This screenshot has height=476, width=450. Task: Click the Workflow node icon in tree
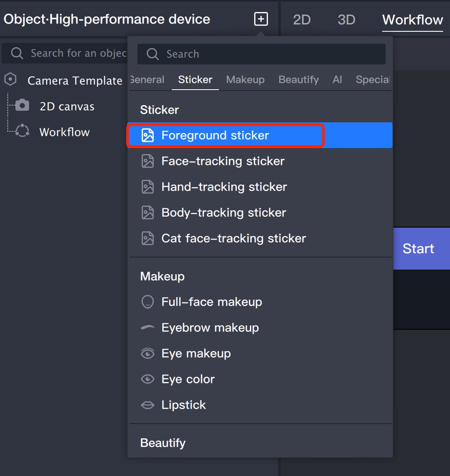(22, 131)
